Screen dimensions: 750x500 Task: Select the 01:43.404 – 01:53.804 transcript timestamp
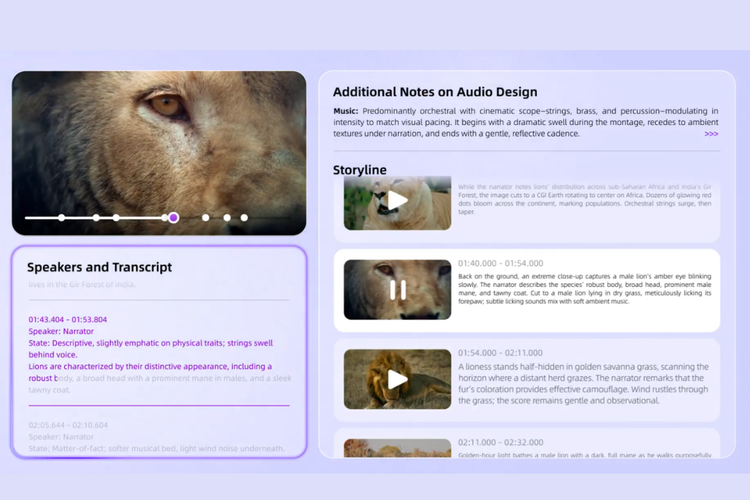pyautogui.click(x=67, y=320)
